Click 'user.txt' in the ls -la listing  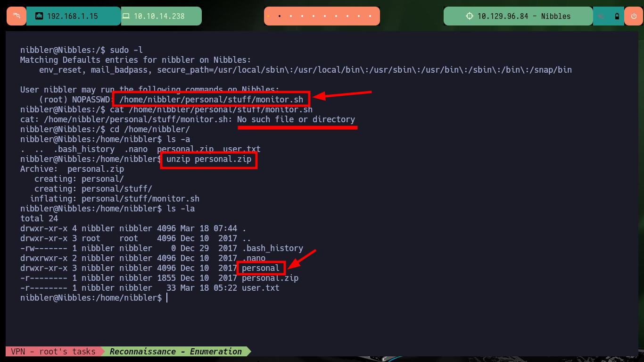coord(261,288)
